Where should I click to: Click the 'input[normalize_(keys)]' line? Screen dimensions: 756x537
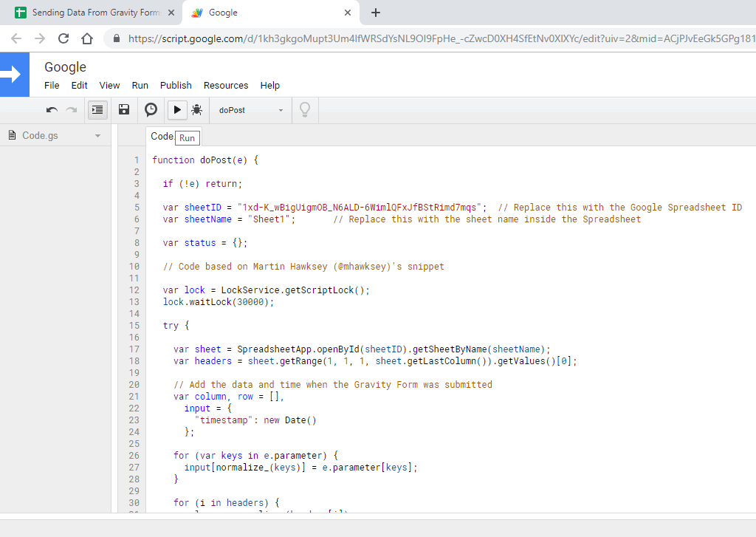click(301, 468)
